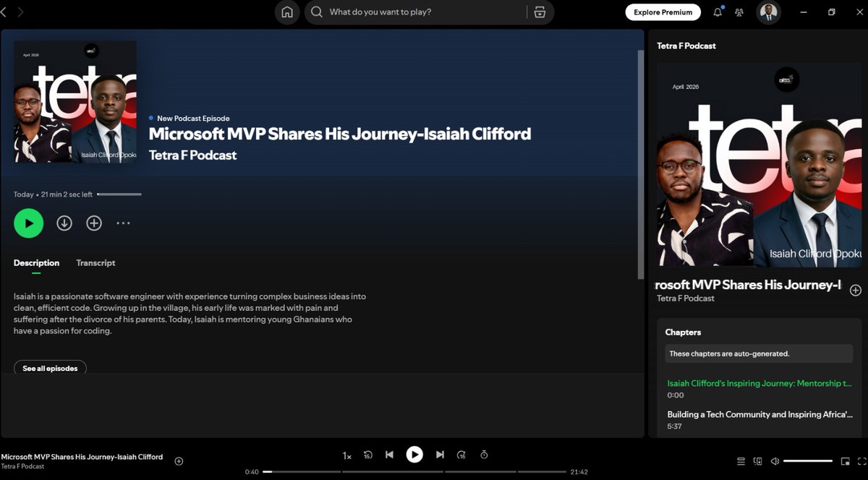
Task: Mute the volume speaker icon
Action: tap(775, 461)
